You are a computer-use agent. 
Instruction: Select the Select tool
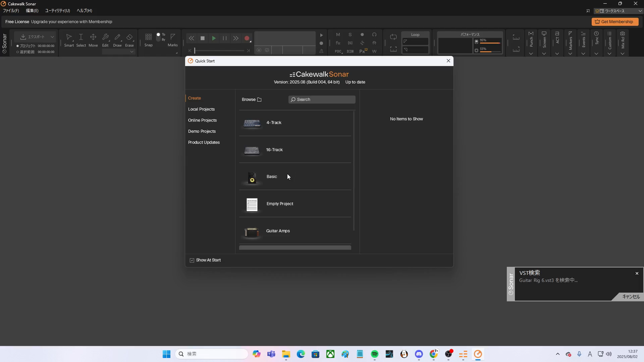(81, 40)
